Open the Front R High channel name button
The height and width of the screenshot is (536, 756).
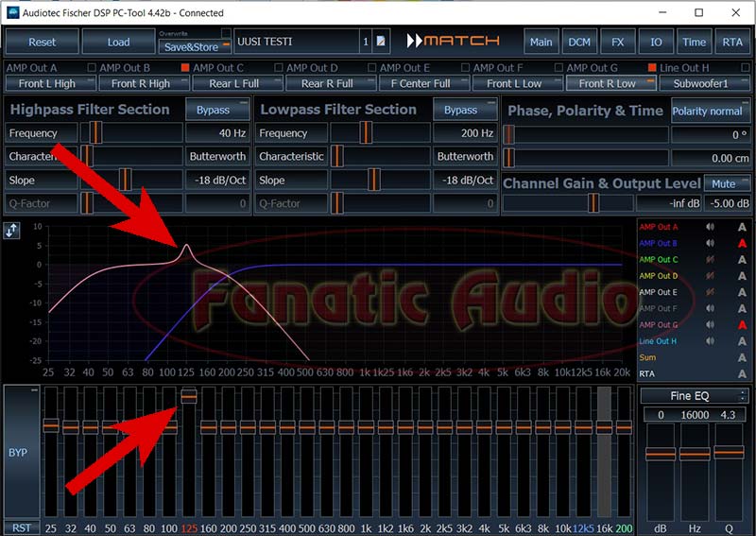click(x=144, y=83)
